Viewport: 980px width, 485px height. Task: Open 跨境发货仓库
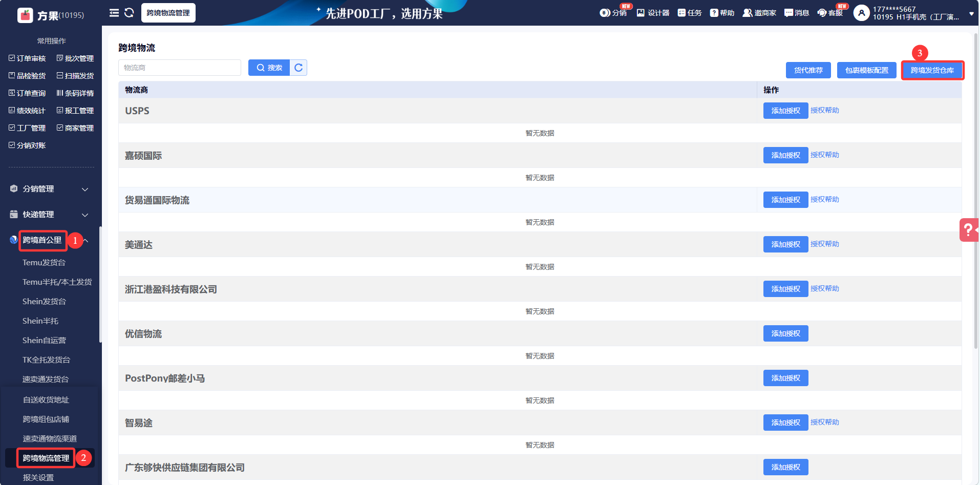pos(932,70)
